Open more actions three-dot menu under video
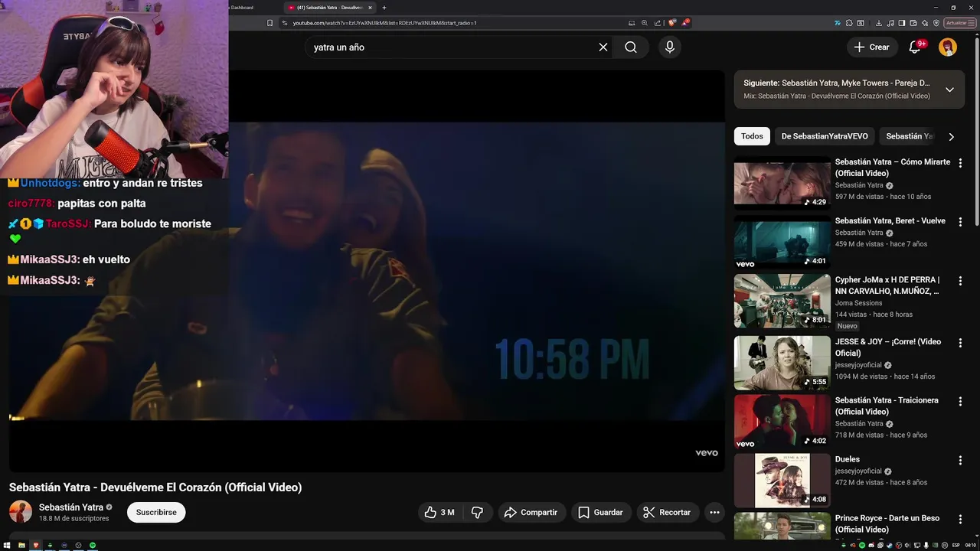 click(714, 512)
